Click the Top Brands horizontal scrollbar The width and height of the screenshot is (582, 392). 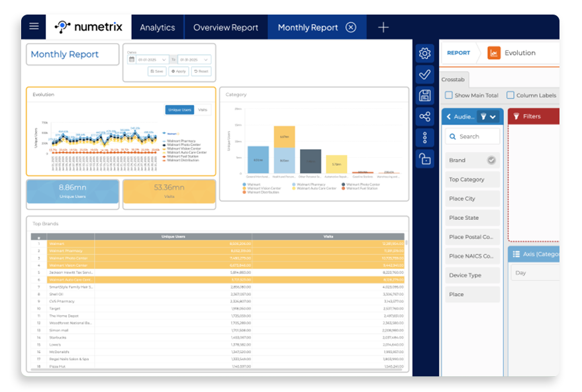(218, 369)
